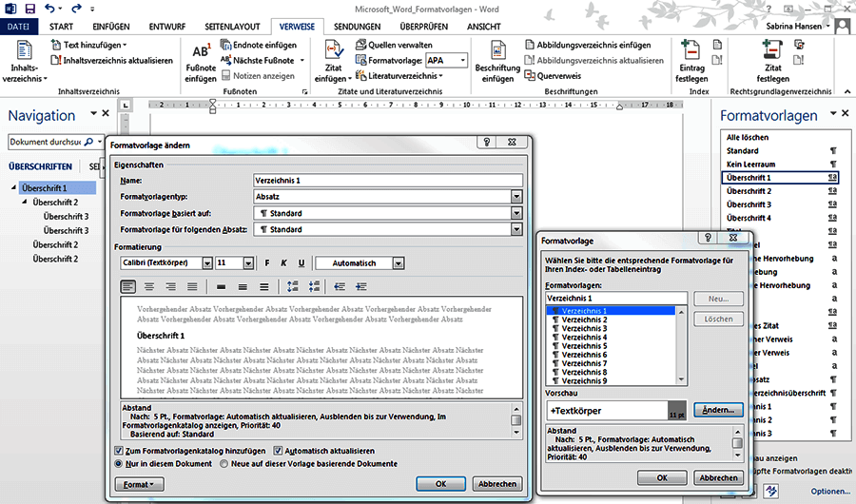Select centered alignment in dialog
The image size is (856, 504).
(x=149, y=286)
